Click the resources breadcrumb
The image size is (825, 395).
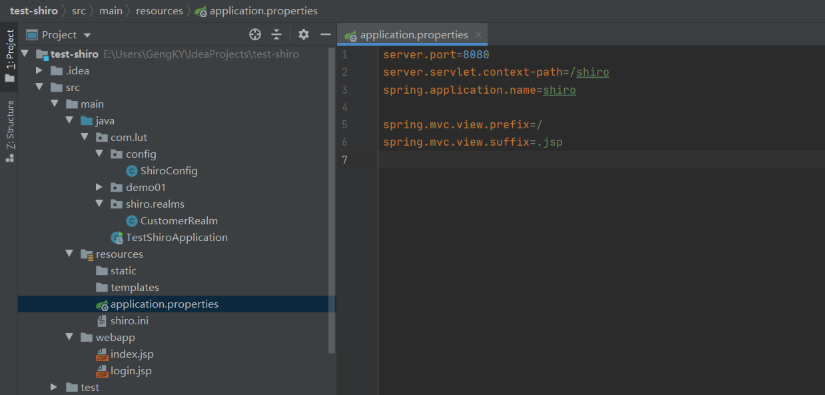click(159, 11)
